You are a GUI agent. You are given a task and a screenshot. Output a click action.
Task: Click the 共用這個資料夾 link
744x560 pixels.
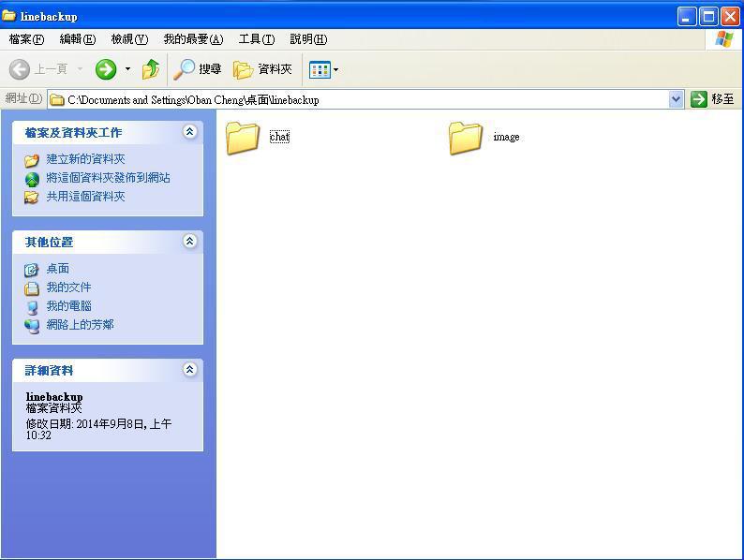tap(85, 197)
